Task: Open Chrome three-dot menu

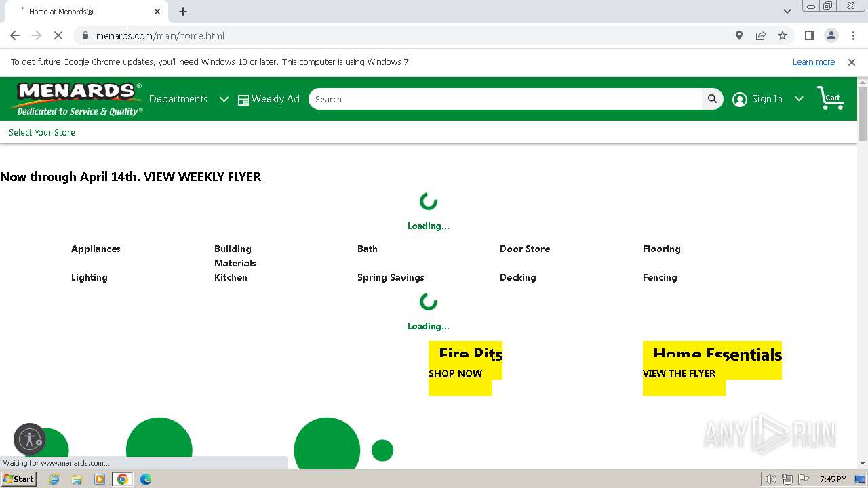Action: click(853, 35)
